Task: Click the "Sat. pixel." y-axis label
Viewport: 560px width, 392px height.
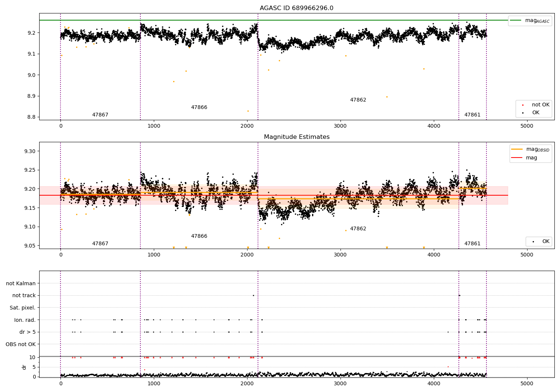Action: (23, 308)
